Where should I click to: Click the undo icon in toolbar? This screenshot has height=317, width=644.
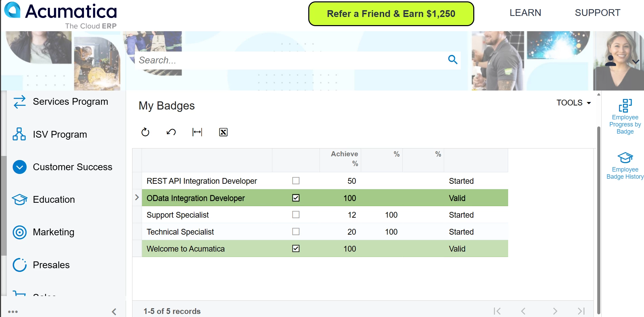pos(171,132)
